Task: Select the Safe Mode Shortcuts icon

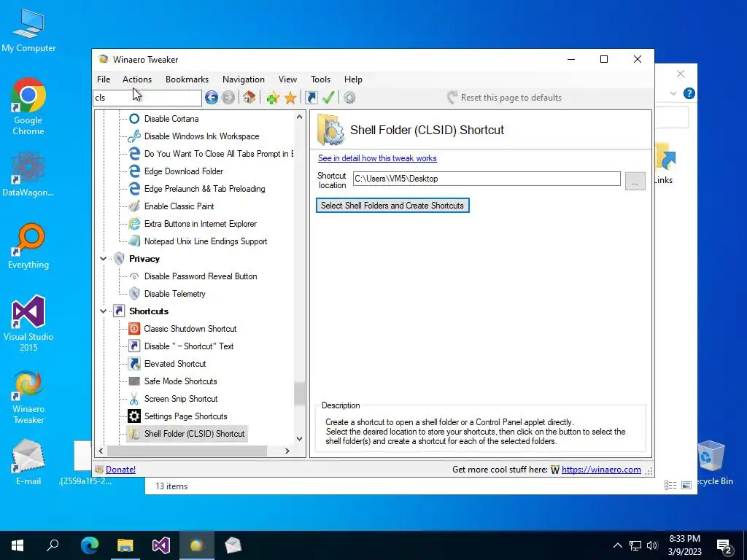Action: point(135,381)
